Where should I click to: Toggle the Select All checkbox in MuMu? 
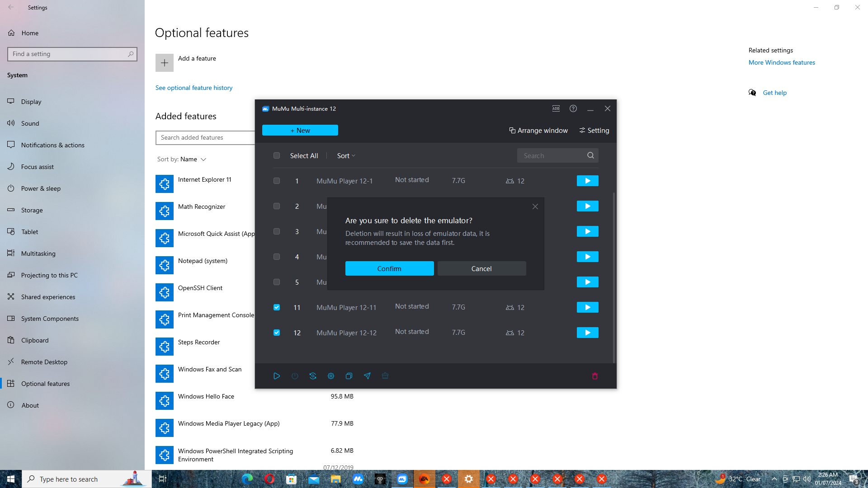click(x=277, y=155)
